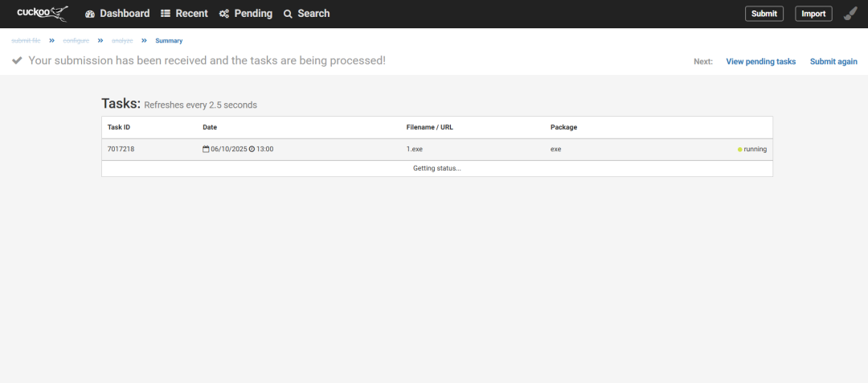
Task: Toggle theme with the paintbrush icon
Action: click(850, 14)
